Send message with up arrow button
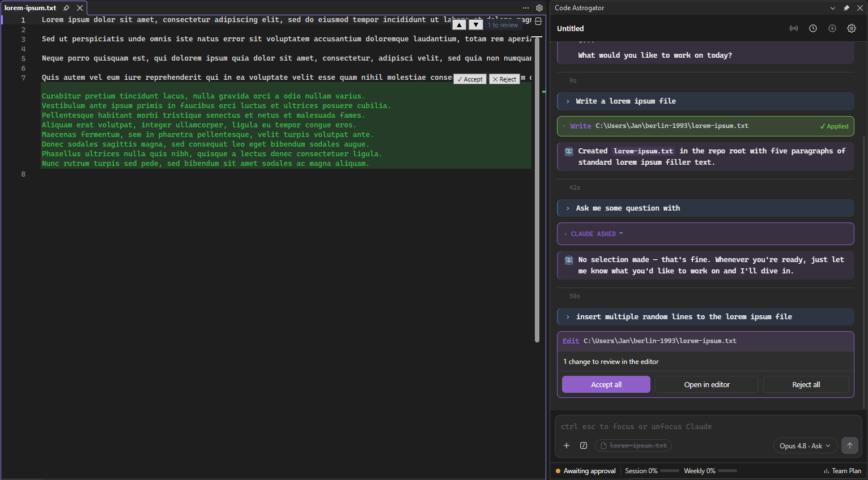The image size is (868, 480). pyautogui.click(x=850, y=445)
